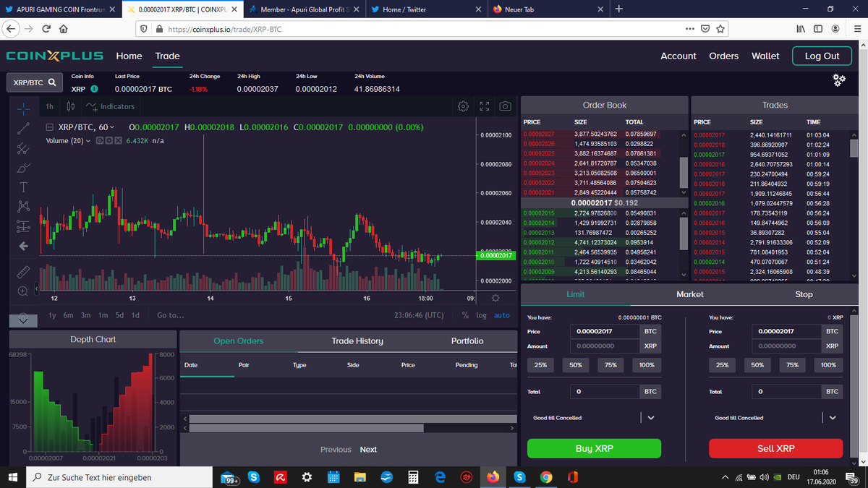
Task: Set sell amount to 100%
Action: click(x=828, y=365)
